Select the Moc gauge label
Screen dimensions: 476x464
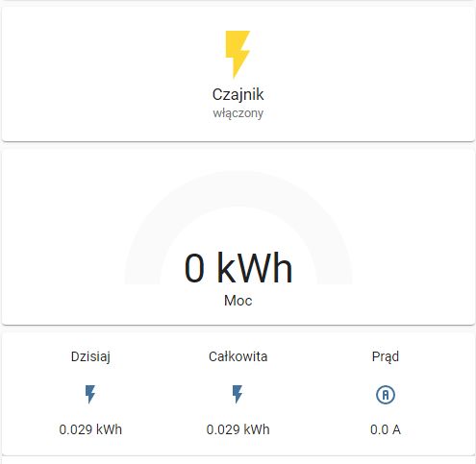coord(238,301)
